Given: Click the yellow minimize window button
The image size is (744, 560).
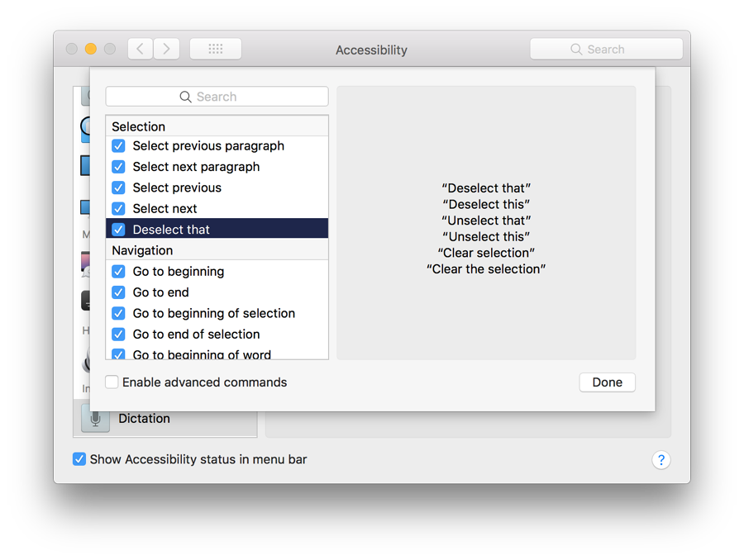Looking at the screenshot, I should pyautogui.click(x=91, y=49).
